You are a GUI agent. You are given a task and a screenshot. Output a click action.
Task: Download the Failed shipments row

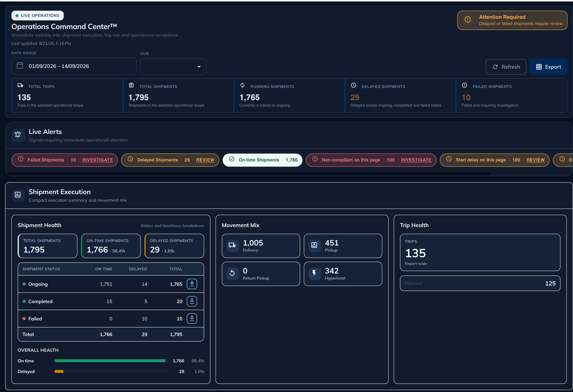click(x=192, y=318)
